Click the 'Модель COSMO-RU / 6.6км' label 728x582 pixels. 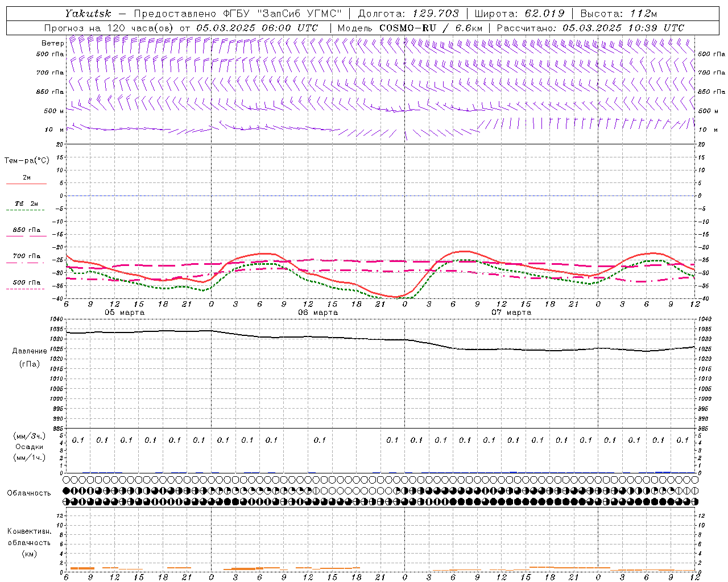point(409,28)
